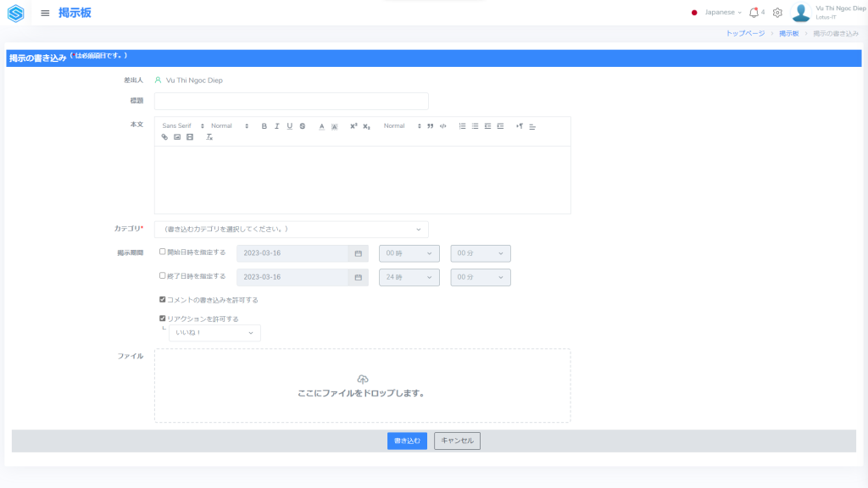Click the underline formatting icon
Image resolution: width=868 pixels, height=488 pixels.
click(x=289, y=125)
